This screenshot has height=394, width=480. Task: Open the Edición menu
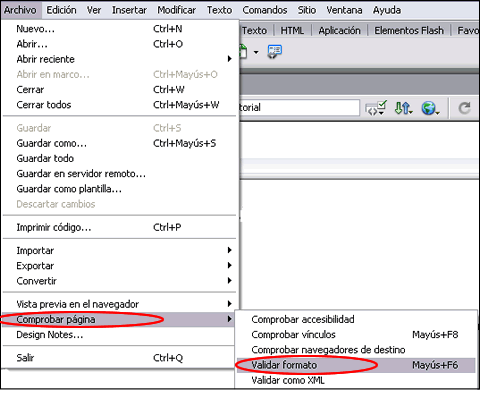pos(61,10)
